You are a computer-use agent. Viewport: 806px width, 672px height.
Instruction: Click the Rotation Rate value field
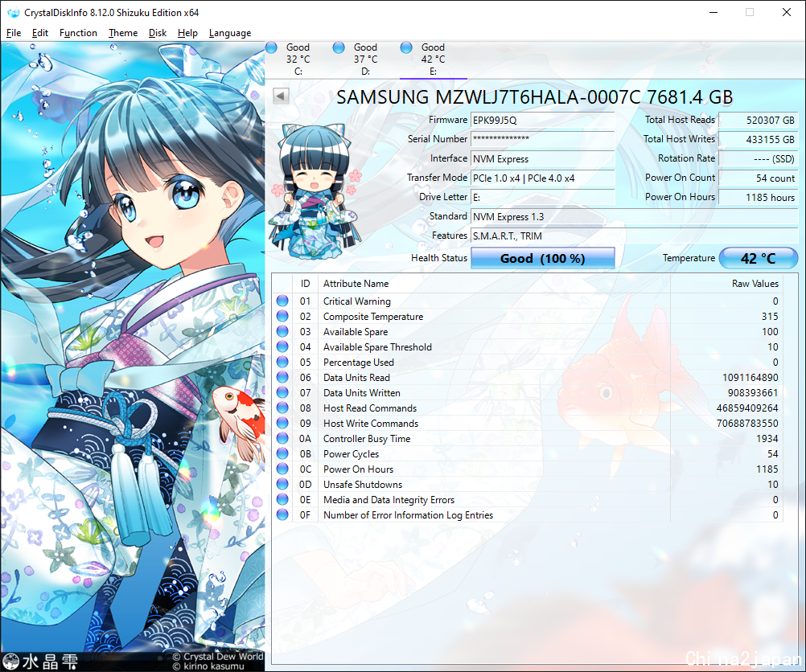coord(759,158)
